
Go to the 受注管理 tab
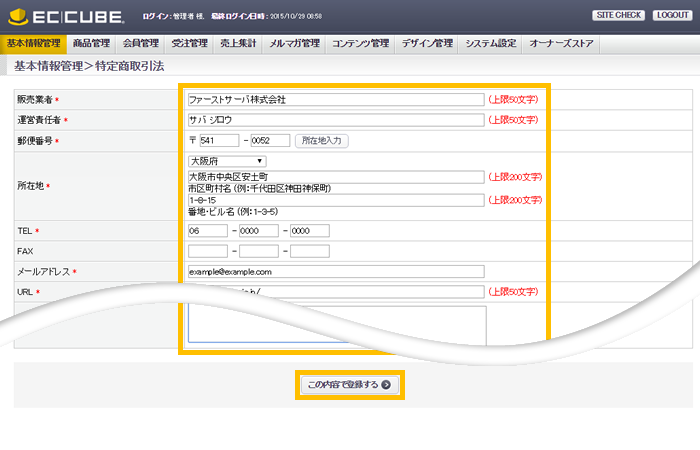187,44
